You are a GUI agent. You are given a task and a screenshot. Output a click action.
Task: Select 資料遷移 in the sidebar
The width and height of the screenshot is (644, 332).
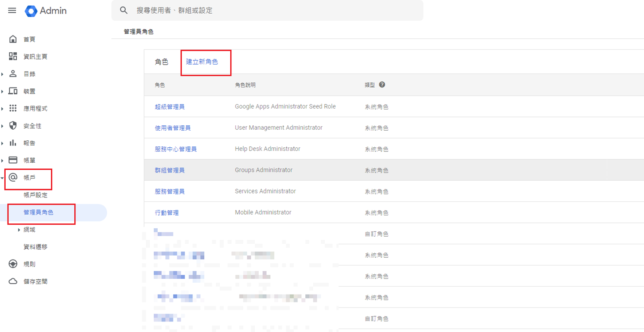tap(35, 247)
